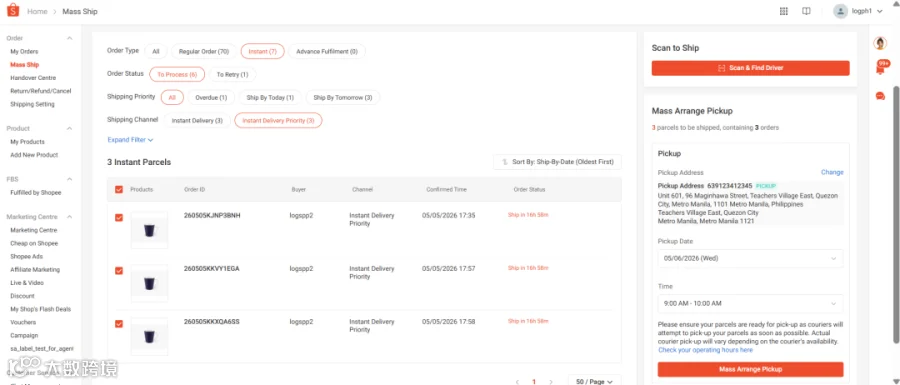Open the pickup Time dropdown
The image size is (900, 385).
(x=750, y=304)
